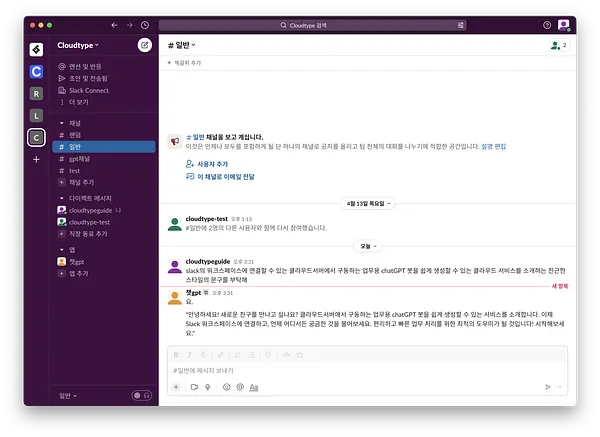Click the compose new message icon
600x437 pixels.
pos(145,45)
